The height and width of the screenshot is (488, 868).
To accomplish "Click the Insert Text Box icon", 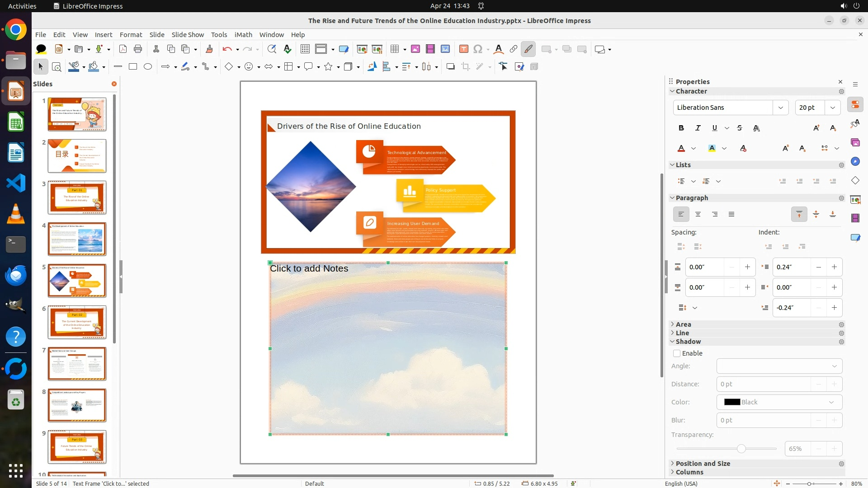I will coord(463,49).
